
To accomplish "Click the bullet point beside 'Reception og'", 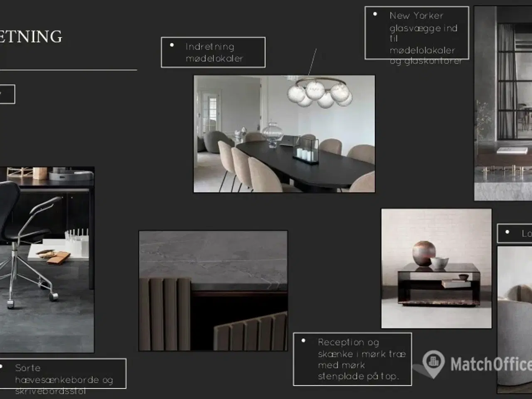I will [303, 341].
